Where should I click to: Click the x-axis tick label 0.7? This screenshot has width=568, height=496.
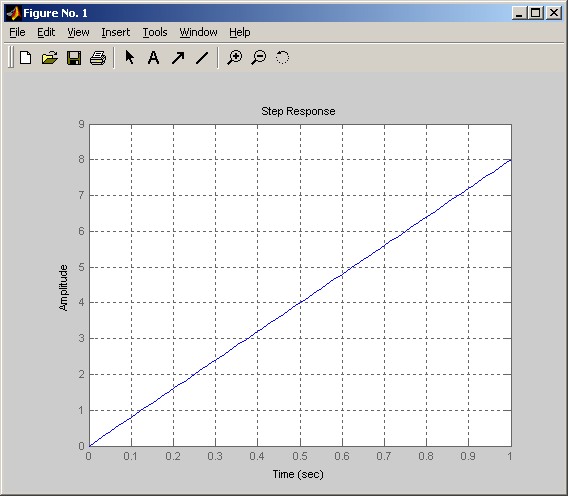(384, 456)
